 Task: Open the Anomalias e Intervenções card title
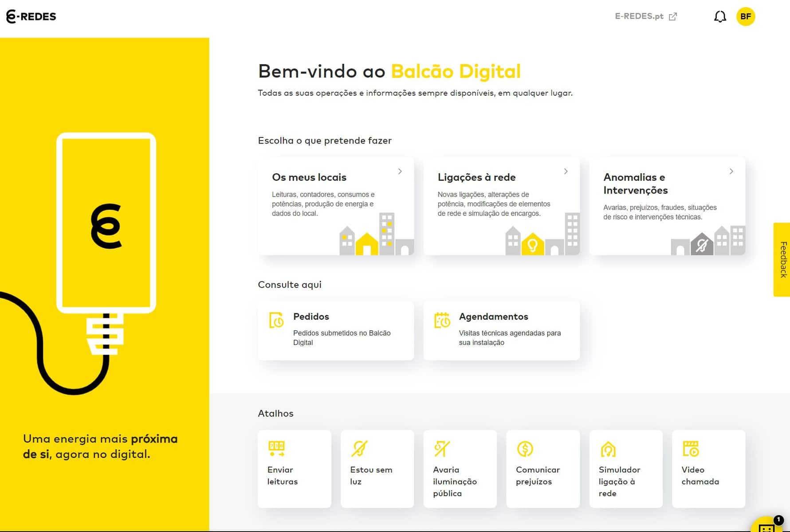point(636,184)
